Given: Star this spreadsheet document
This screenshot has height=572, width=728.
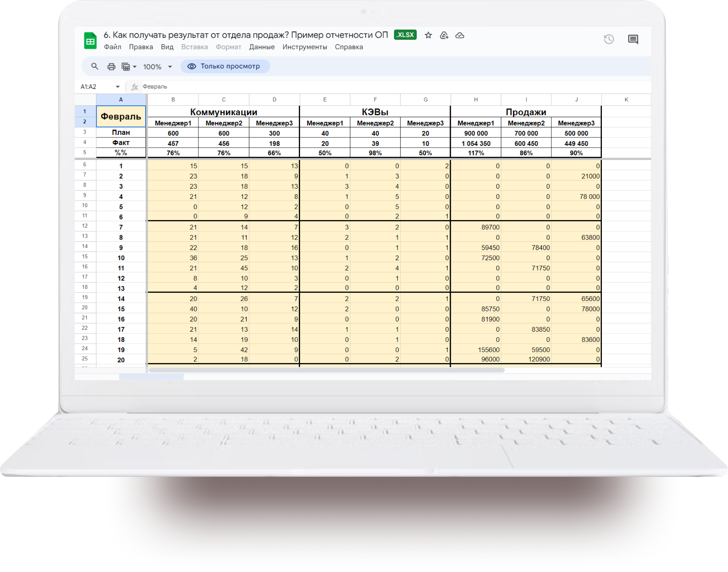Looking at the screenshot, I should 428,35.
